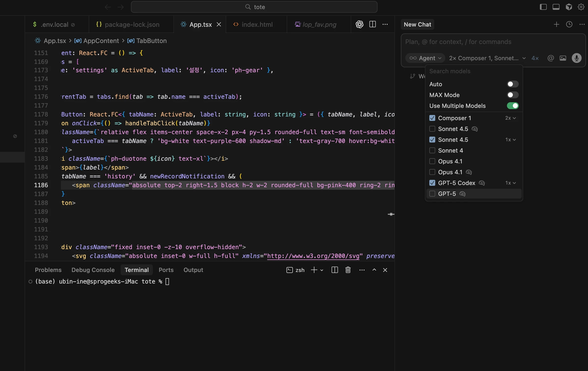
Task: Start a new chat with plus icon
Action: click(556, 24)
